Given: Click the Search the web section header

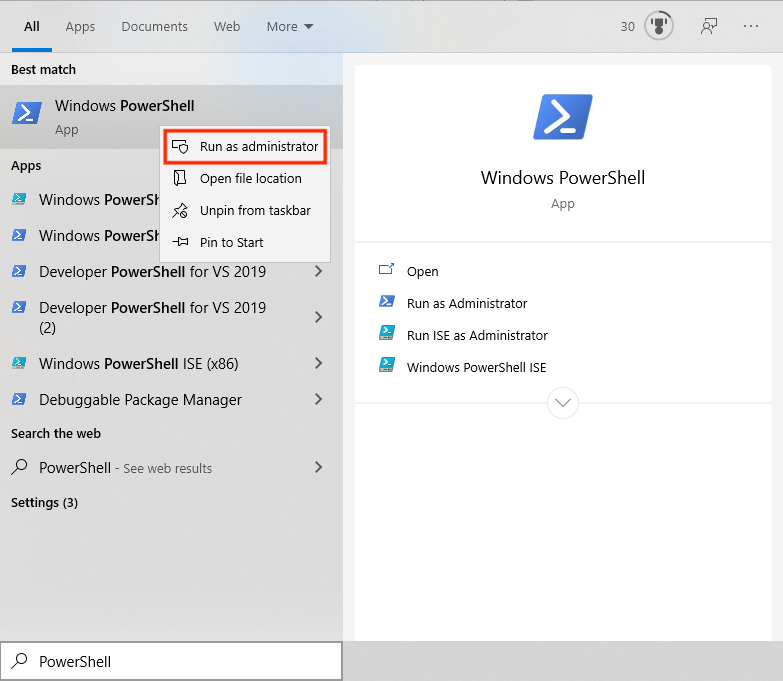Looking at the screenshot, I should click(56, 433).
